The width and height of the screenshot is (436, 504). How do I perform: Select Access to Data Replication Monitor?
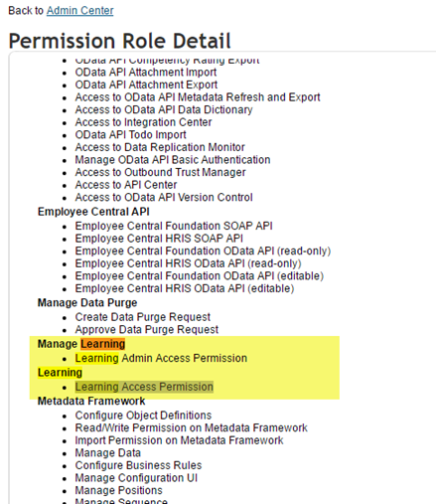[160, 147]
